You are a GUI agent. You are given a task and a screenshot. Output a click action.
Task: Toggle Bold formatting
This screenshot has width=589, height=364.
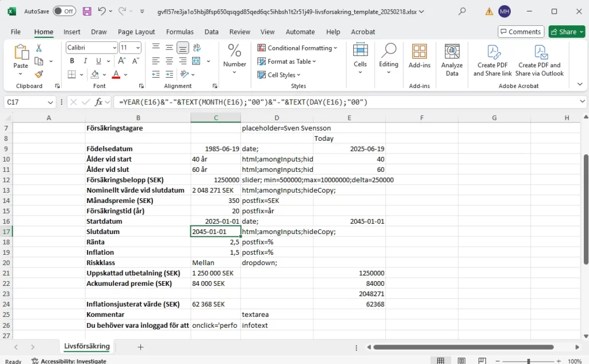72,61
